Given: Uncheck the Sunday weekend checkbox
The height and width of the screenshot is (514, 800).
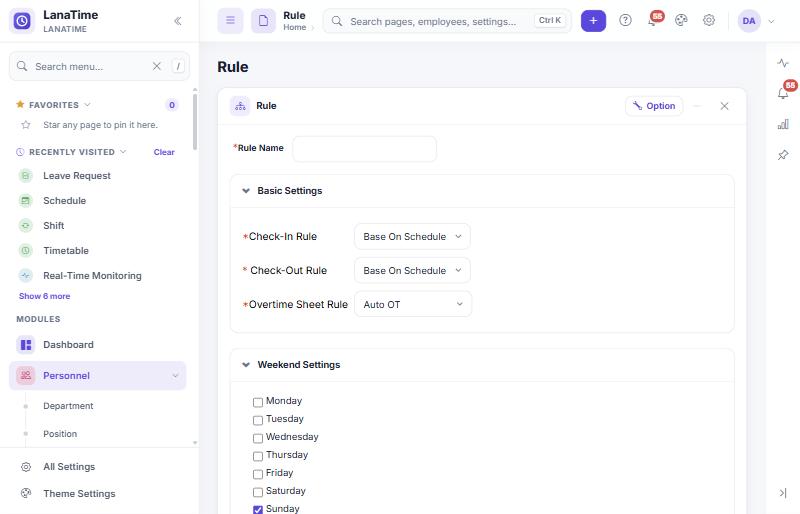Looking at the screenshot, I should click(258, 509).
